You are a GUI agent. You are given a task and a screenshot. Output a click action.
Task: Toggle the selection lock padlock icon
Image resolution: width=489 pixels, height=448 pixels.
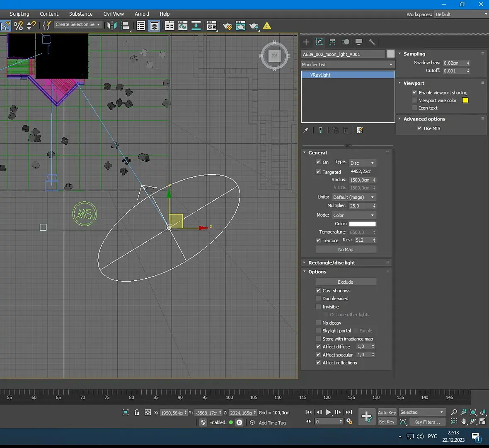coord(137,412)
